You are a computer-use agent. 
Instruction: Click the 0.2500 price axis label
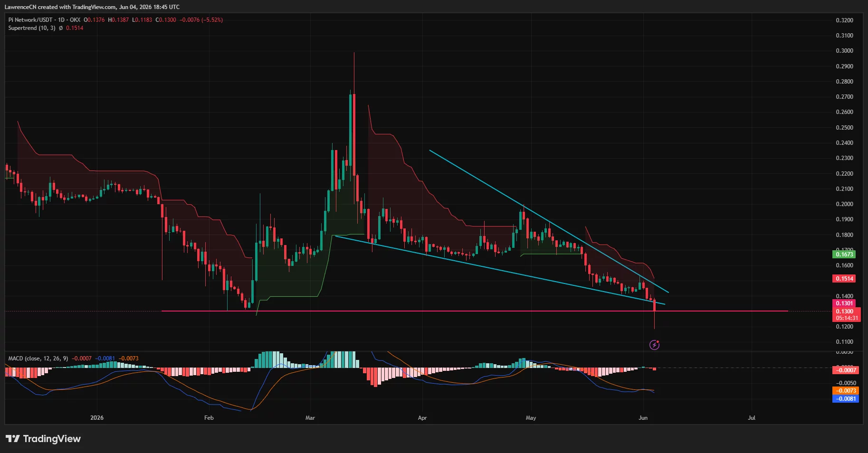point(845,128)
